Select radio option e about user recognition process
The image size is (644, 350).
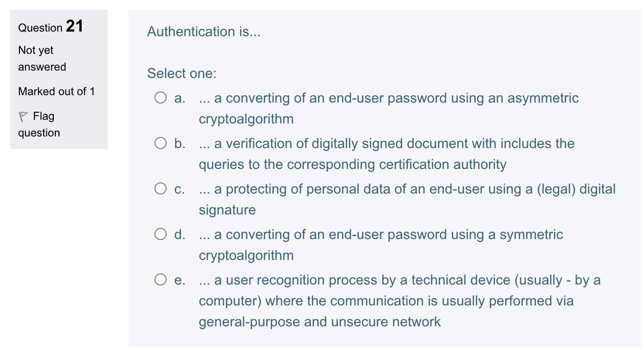(x=161, y=279)
